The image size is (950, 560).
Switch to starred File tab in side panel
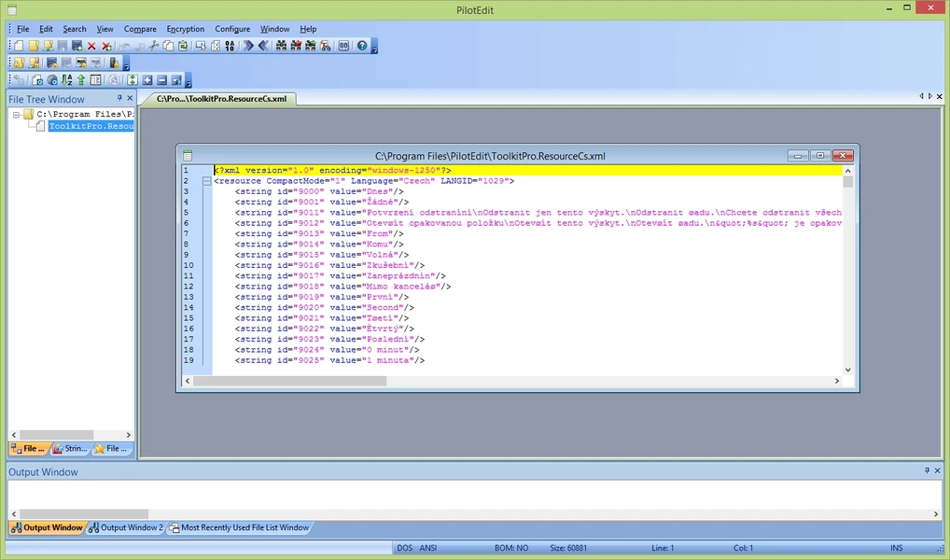point(111,449)
